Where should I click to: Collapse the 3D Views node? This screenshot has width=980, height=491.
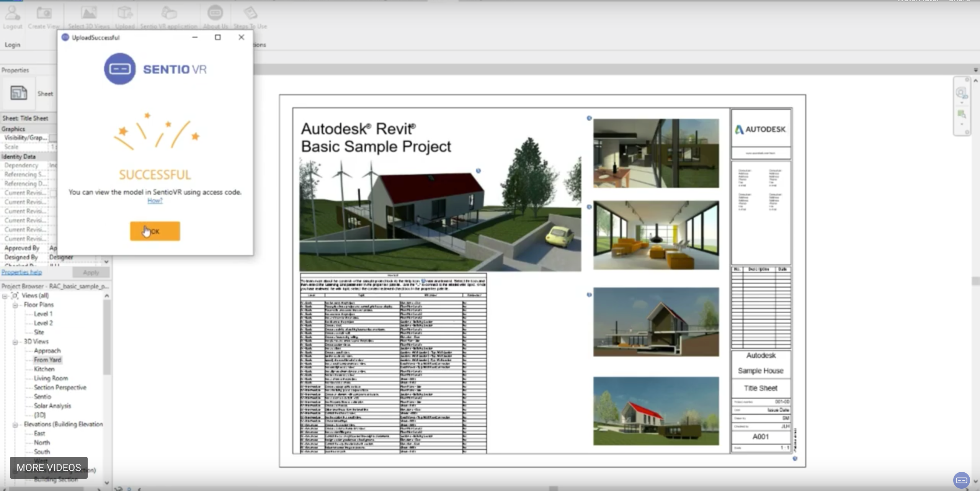15,342
